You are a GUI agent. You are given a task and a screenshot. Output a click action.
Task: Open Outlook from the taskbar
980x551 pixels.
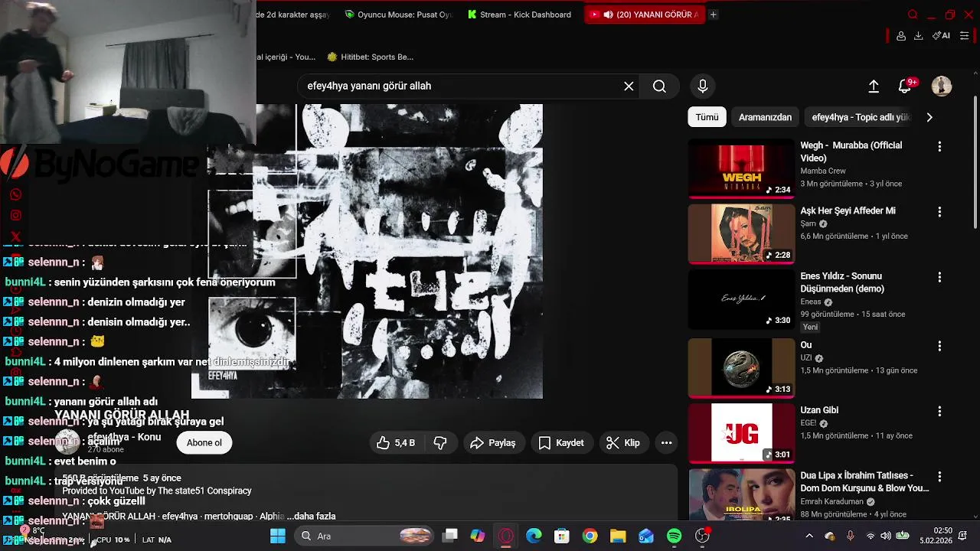(646, 536)
